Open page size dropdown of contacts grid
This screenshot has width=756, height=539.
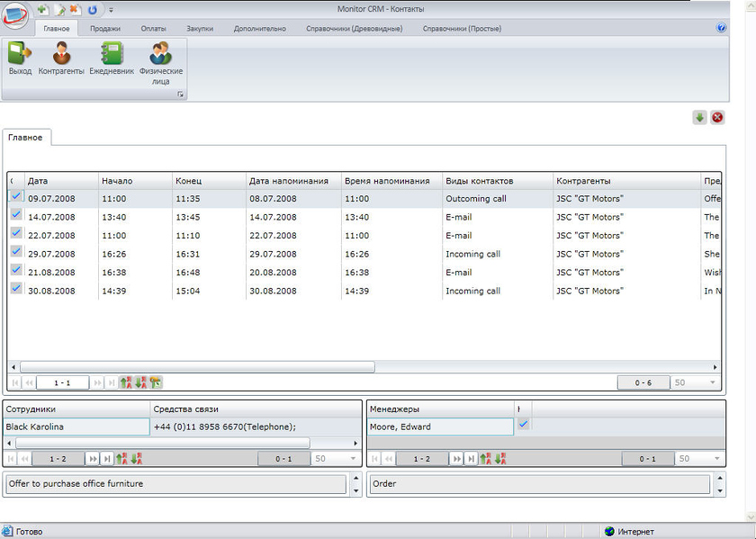click(713, 382)
